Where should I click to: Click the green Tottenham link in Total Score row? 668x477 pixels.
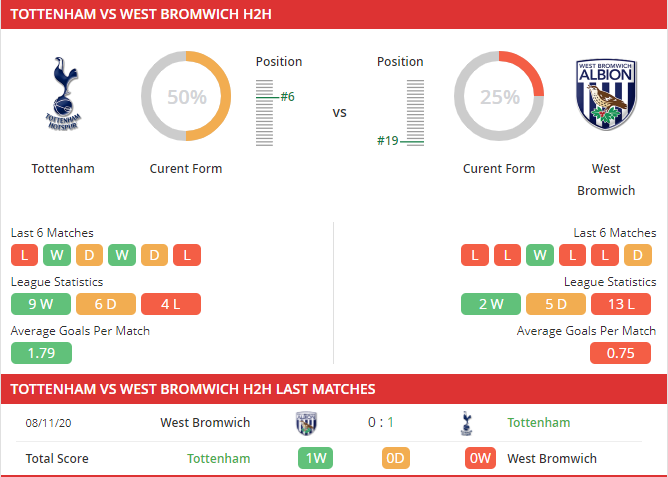pos(218,459)
